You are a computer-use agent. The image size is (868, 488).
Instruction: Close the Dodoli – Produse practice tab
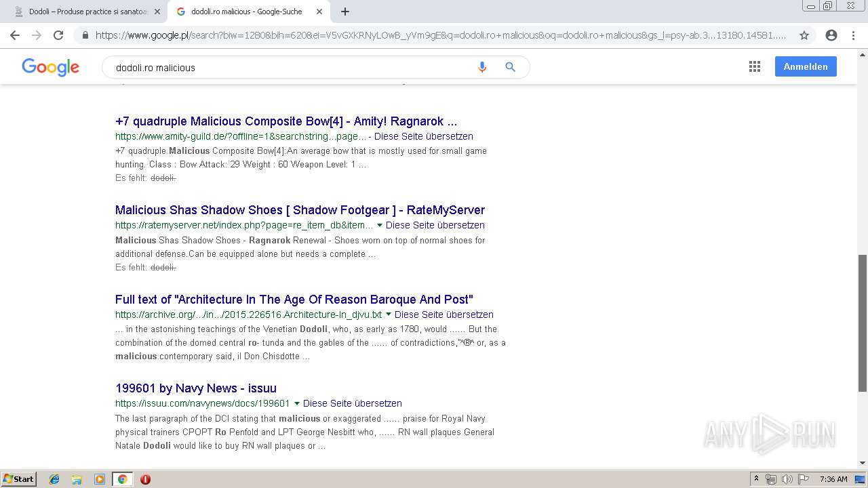(x=157, y=12)
